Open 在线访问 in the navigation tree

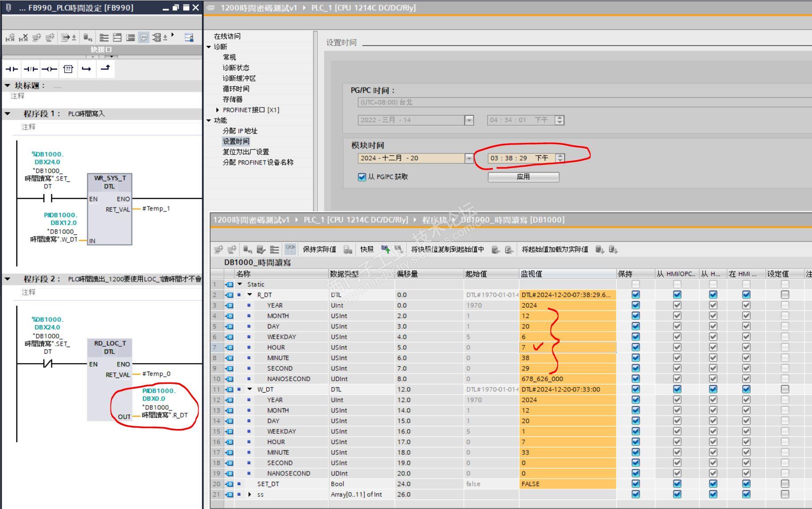pos(227,36)
